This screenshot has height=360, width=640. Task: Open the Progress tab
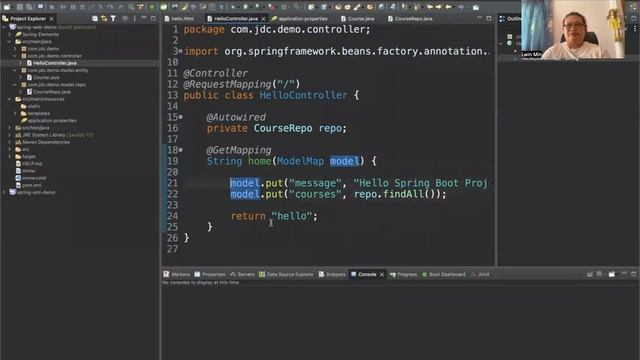pos(403,274)
